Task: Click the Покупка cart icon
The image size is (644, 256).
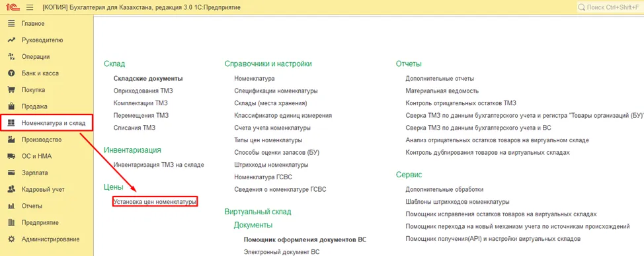Action: [11, 89]
